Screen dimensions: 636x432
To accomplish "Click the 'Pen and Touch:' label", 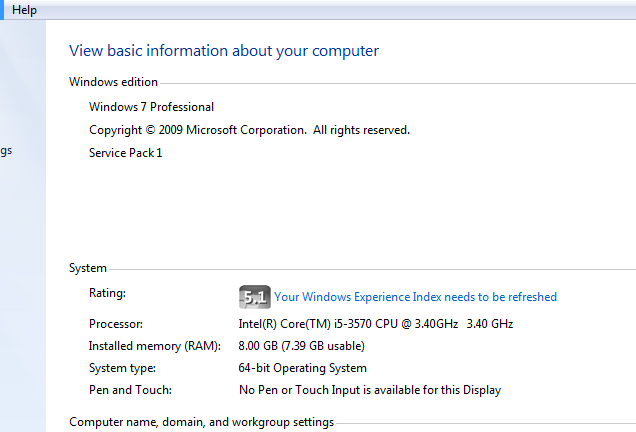I will 131,390.
